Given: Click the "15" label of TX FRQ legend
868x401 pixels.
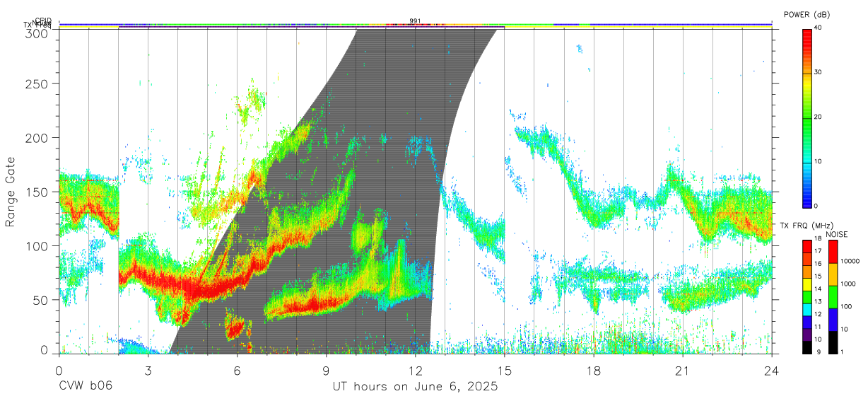Looking at the screenshot, I should tap(818, 277).
